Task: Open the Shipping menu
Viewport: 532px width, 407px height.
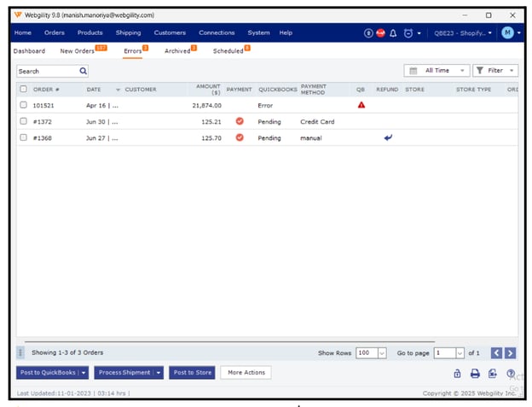Action: (128, 32)
